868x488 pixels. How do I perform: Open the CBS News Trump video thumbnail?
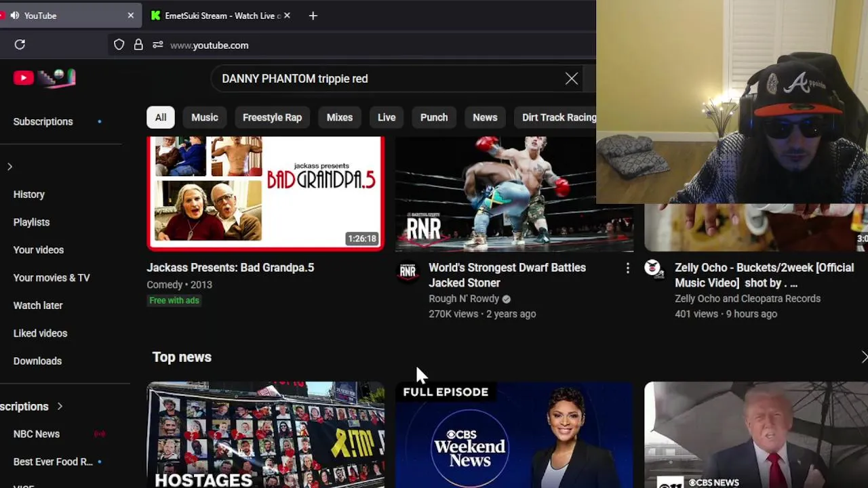756,434
